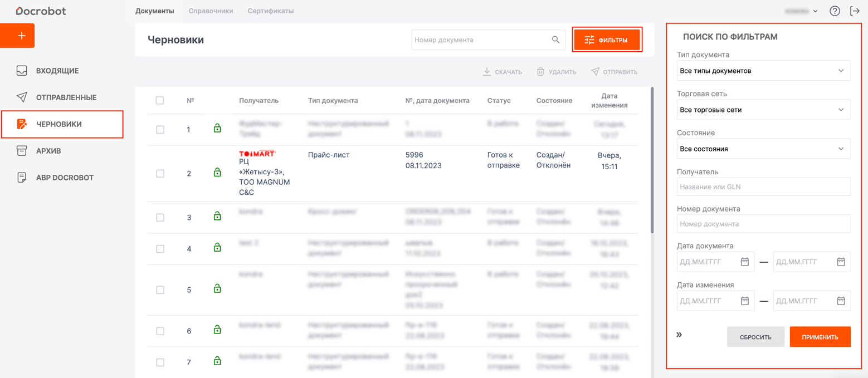Collapse filter panel with double chevron
Viewport: 868px width, 378px height.
coord(679,335)
